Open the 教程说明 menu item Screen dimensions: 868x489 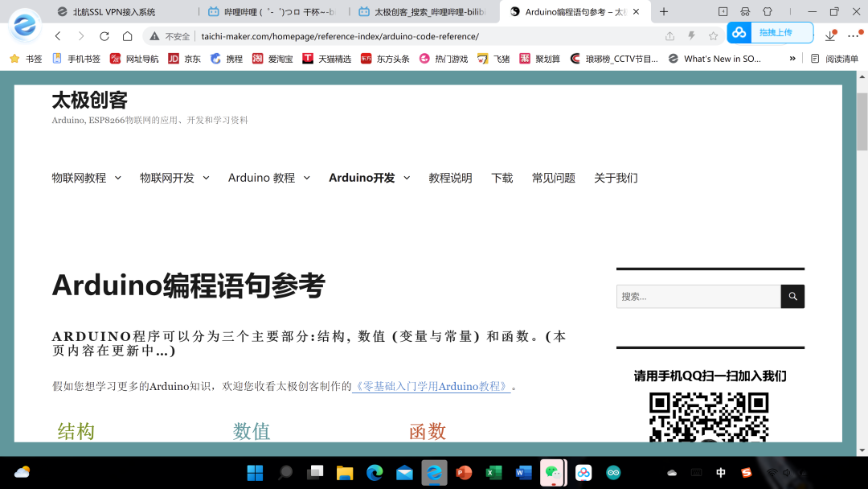click(x=450, y=178)
